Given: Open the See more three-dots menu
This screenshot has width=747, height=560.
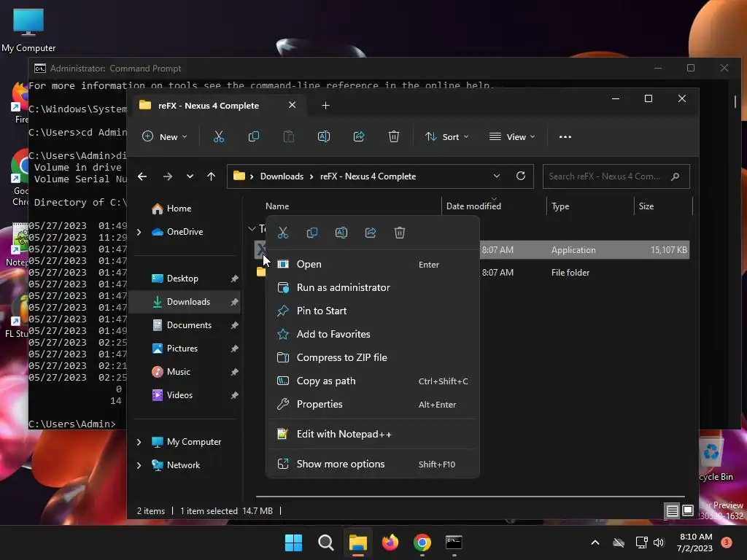Looking at the screenshot, I should [x=565, y=136].
